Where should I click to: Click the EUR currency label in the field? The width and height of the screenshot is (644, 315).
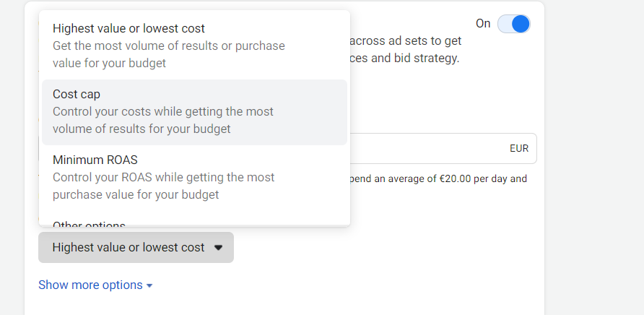coord(518,149)
